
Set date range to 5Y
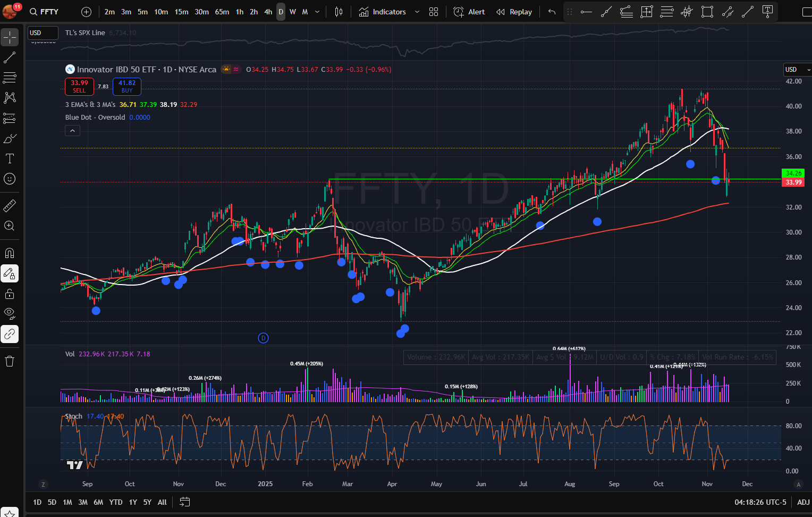click(x=147, y=502)
